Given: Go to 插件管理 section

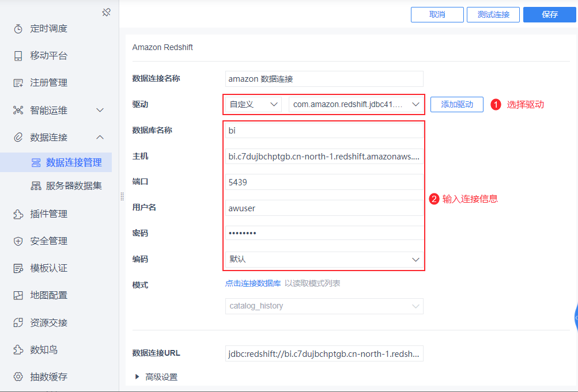Looking at the screenshot, I should pyautogui.click(x=48, y=214).
